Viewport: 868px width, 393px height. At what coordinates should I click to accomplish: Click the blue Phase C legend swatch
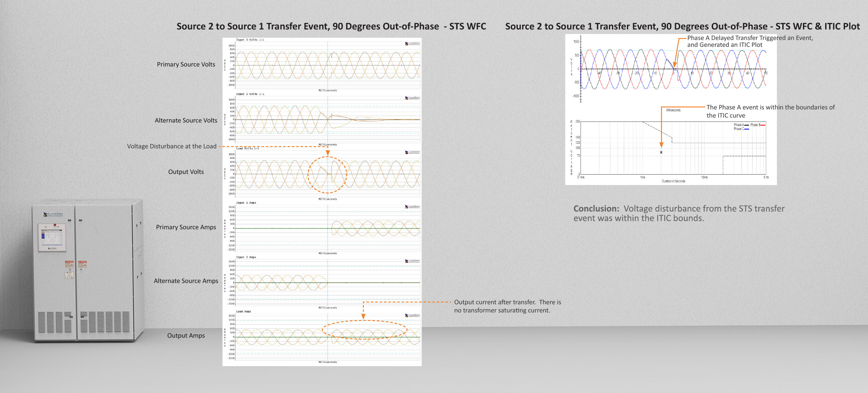tap(747, 129)
